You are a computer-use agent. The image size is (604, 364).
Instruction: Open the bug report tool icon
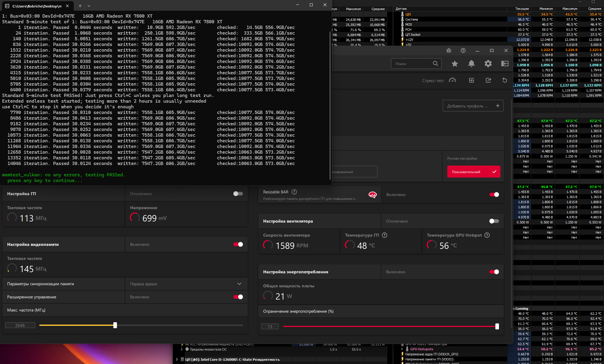pyautogui.click(x=449, y=50)
